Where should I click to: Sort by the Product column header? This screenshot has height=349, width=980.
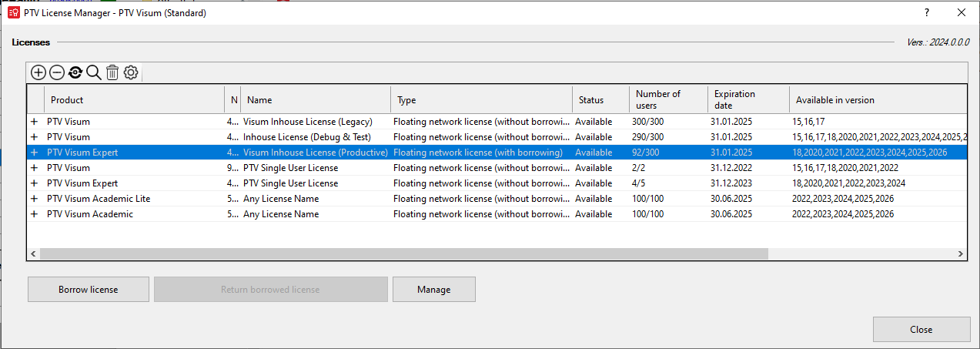coord(135,99)
